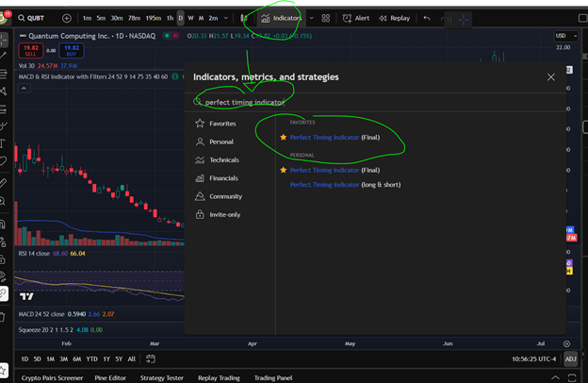588x383 pixels.
Task: Set date range to YTD
Action: pos(92,359)
